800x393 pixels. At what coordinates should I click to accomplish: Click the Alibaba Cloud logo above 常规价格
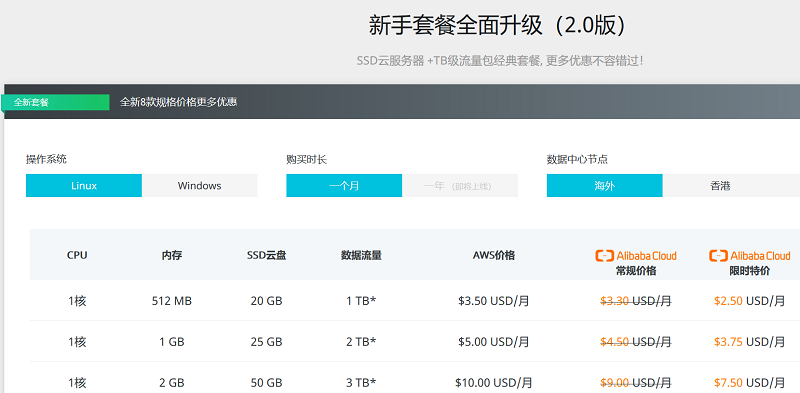(x=636, y=256)
